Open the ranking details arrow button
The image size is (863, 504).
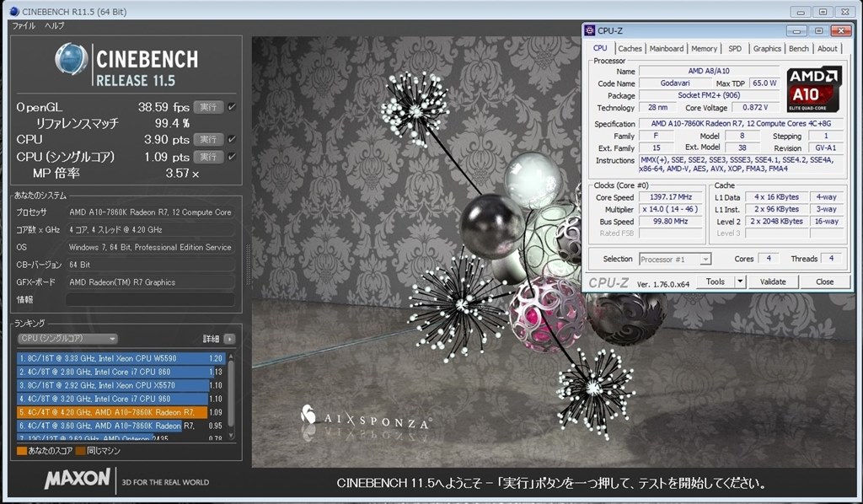coord(229,339)
